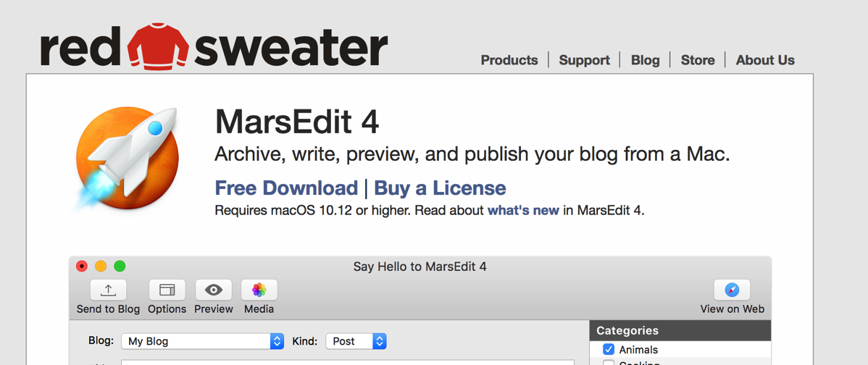Click the green zoom window button
Viewport: 868px width, 365px height.
(120, 267)
